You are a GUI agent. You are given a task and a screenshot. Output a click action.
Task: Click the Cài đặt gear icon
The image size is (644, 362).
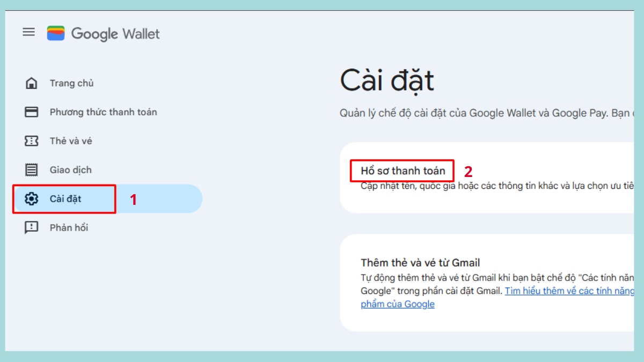[x=32, y=199]
